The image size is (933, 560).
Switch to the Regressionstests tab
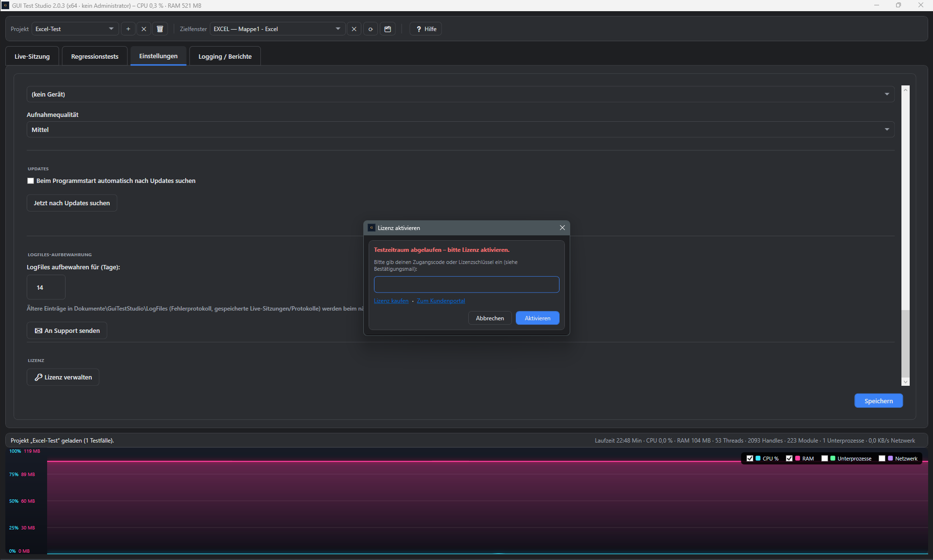(x=95, y=56)
